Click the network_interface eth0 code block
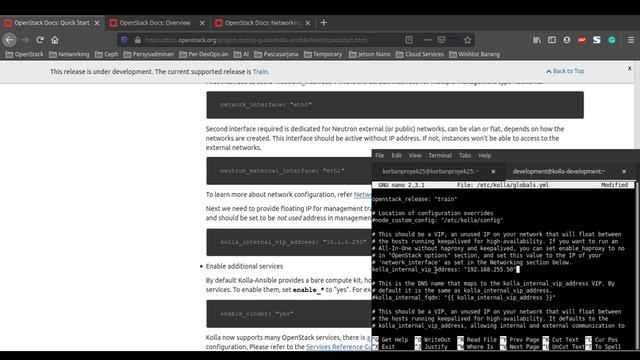Screen dimensions: 640x360 point(395,105)
